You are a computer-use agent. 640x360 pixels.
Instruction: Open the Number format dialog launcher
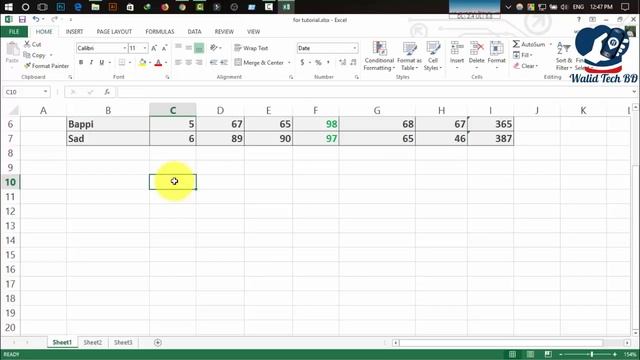pos(356,77)
